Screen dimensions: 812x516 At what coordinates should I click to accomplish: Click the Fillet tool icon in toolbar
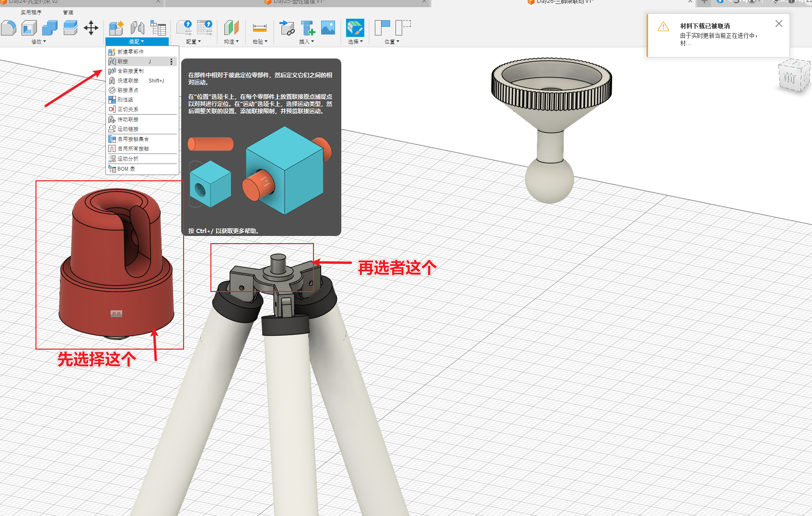point(8,28)
